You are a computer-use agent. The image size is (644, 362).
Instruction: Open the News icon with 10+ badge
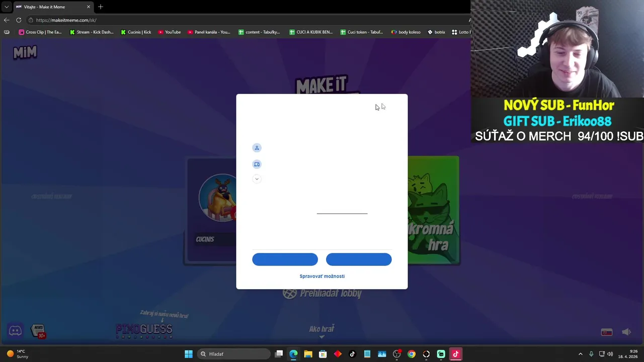pyautogui.click(x=38, y=331)
